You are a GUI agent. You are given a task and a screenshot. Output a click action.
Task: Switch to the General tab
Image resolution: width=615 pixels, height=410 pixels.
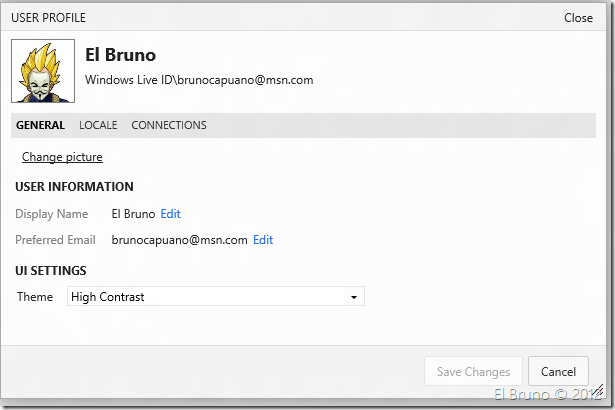[x=40, y=125]
